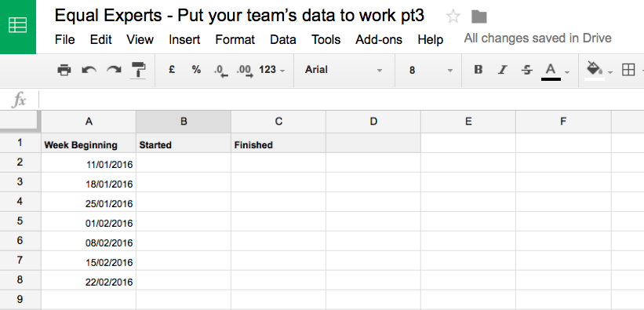This screenshot has width=644, height=310.
Task: Undo the last action
Action: click(x=89, y=70)
